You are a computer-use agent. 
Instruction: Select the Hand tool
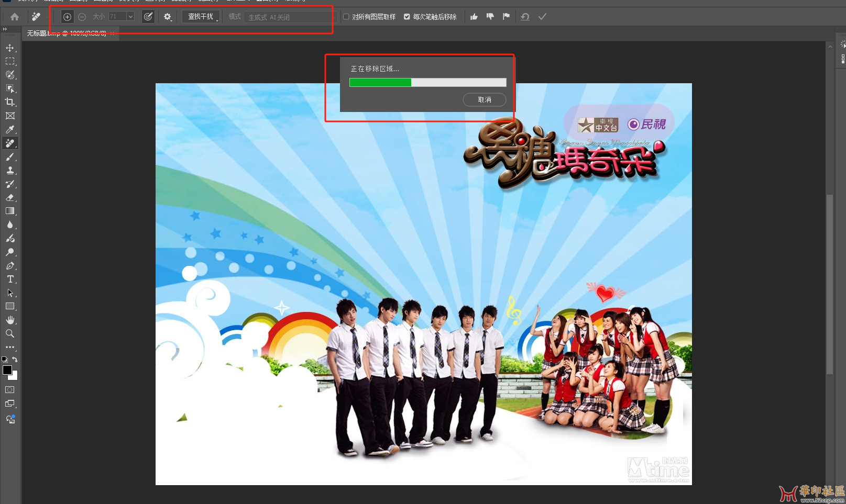click(10, 320)
